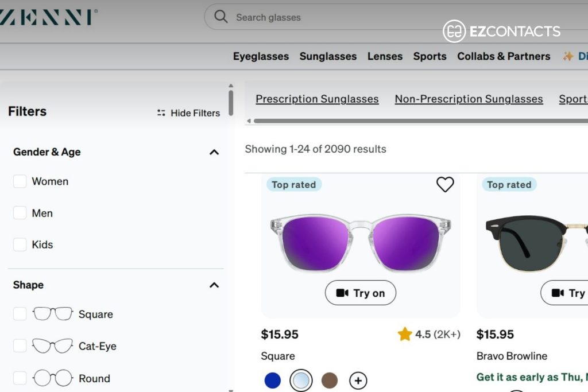Open the Eyeglasses menu
The image size is (588, 392).
261,56
